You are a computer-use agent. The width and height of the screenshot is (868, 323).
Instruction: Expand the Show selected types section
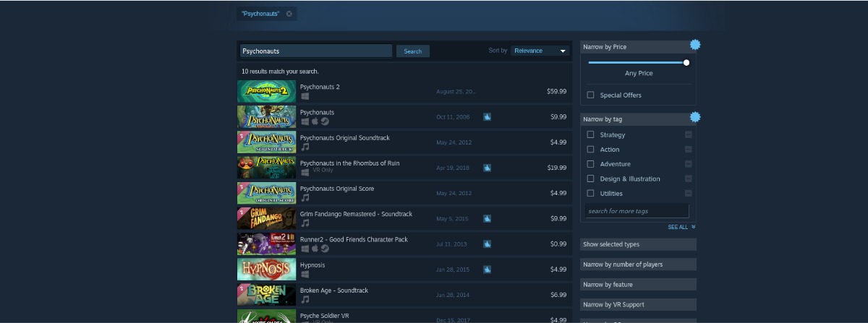638,244
